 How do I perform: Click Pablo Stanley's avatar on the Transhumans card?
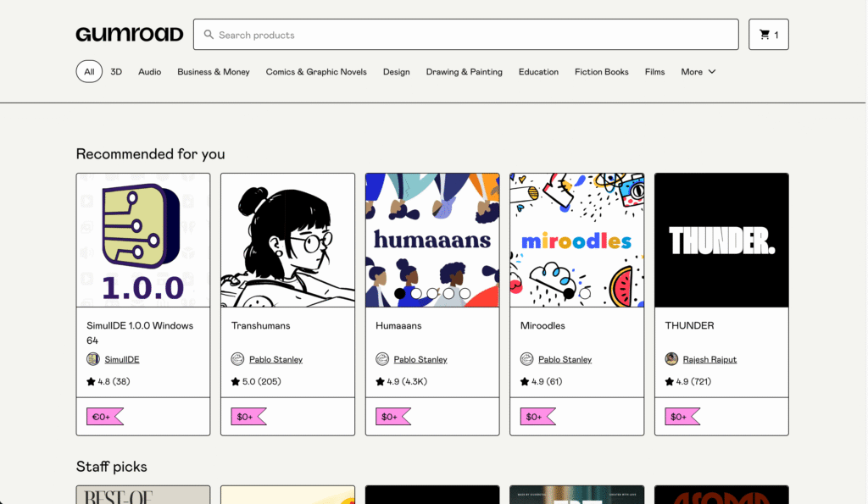click(x=238, y=359)
